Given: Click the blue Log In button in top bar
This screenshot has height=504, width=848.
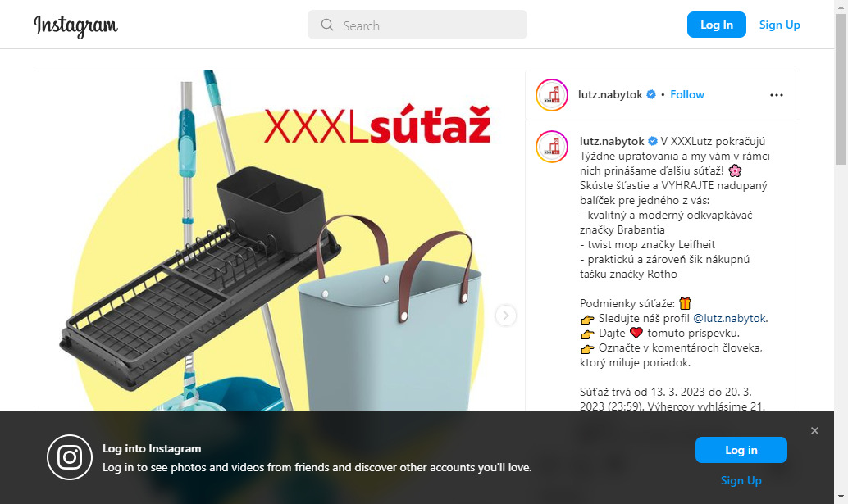Looking at the screenshot, I should click(717, 25).
